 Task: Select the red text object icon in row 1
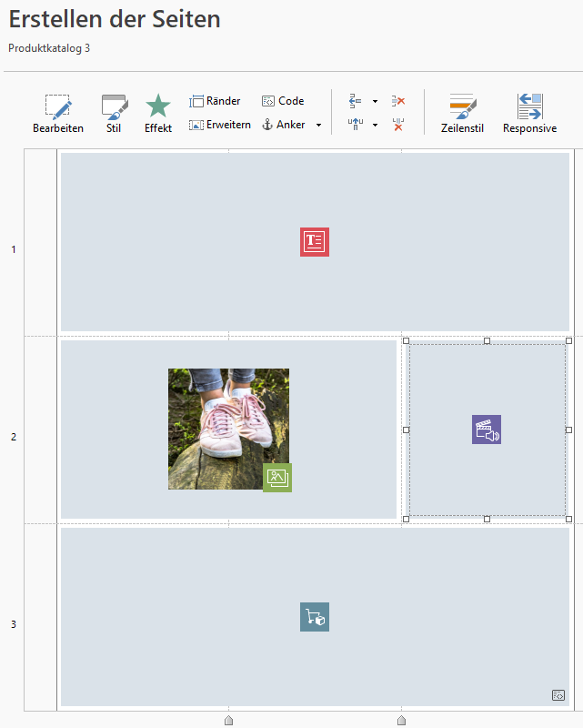315,242
